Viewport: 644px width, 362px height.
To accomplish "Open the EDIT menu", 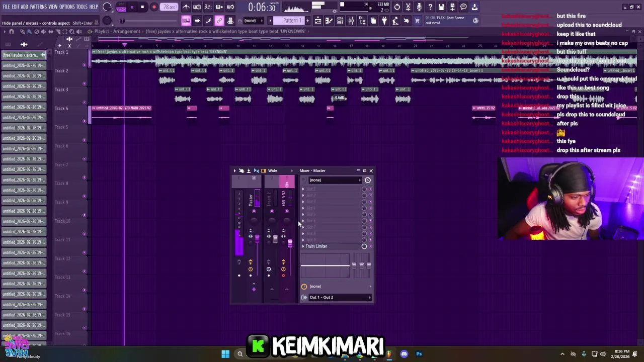I will click(16, 7).
